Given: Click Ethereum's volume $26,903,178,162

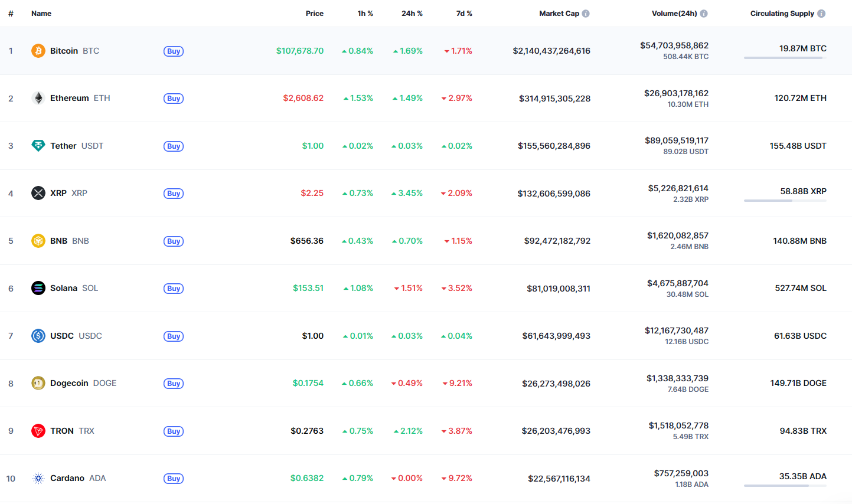Looking at the screenshot, I should pos(677,93).
